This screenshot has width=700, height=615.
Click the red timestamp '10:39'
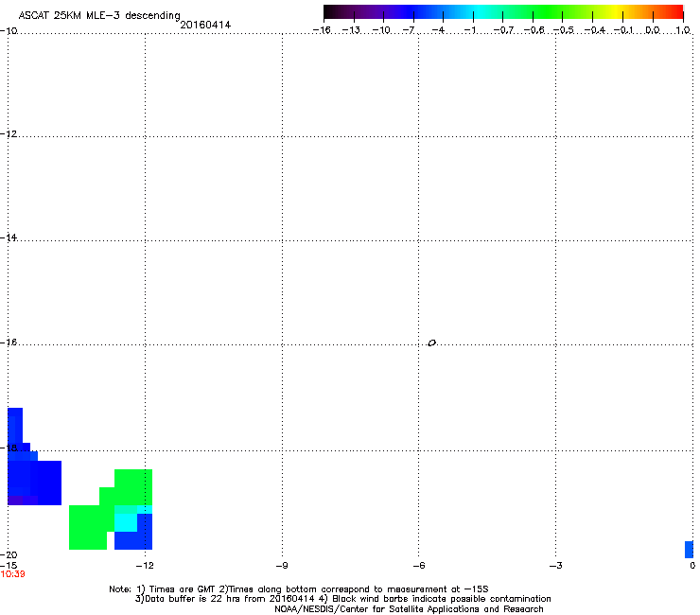pos(13,574)
